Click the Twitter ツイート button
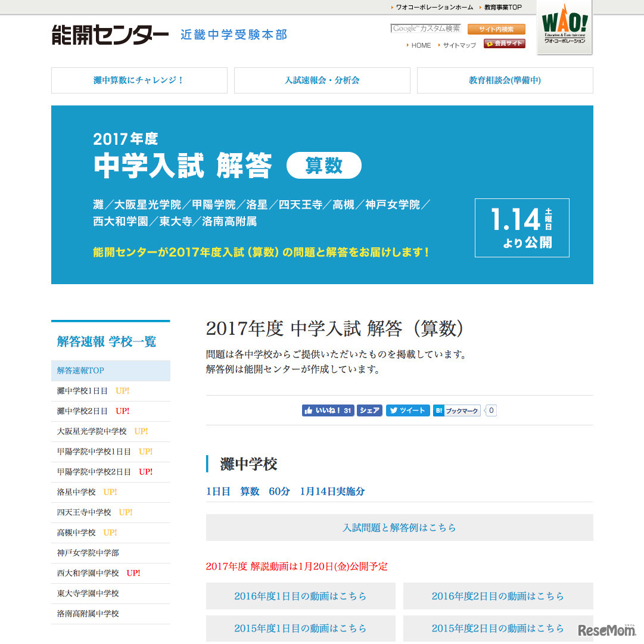This screenshot has height=644, width=644. point(408,410)
